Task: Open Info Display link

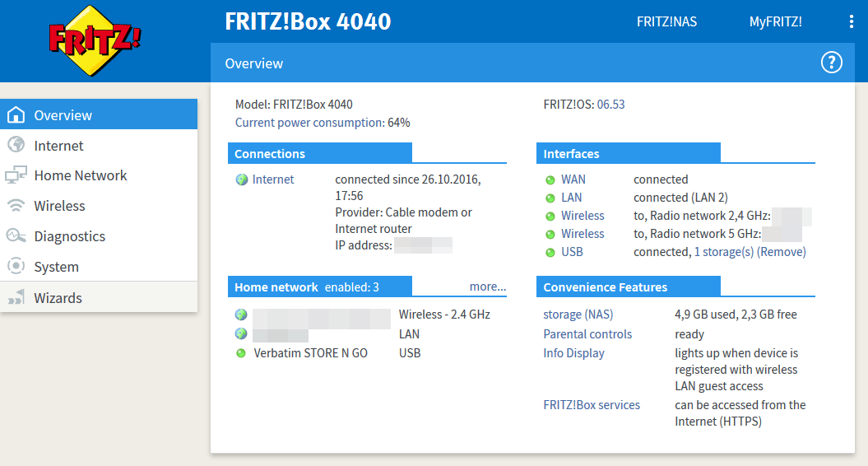Action: click(x=573, y=353)
